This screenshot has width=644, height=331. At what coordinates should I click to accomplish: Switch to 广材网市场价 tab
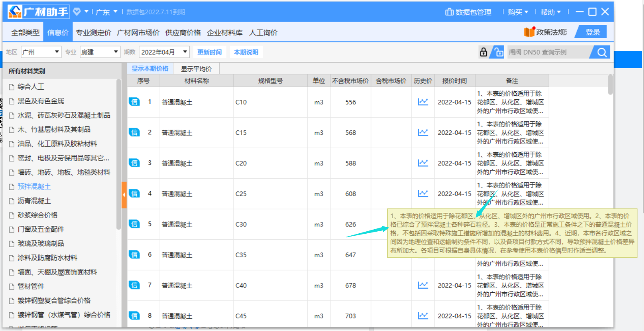(138, 33)
